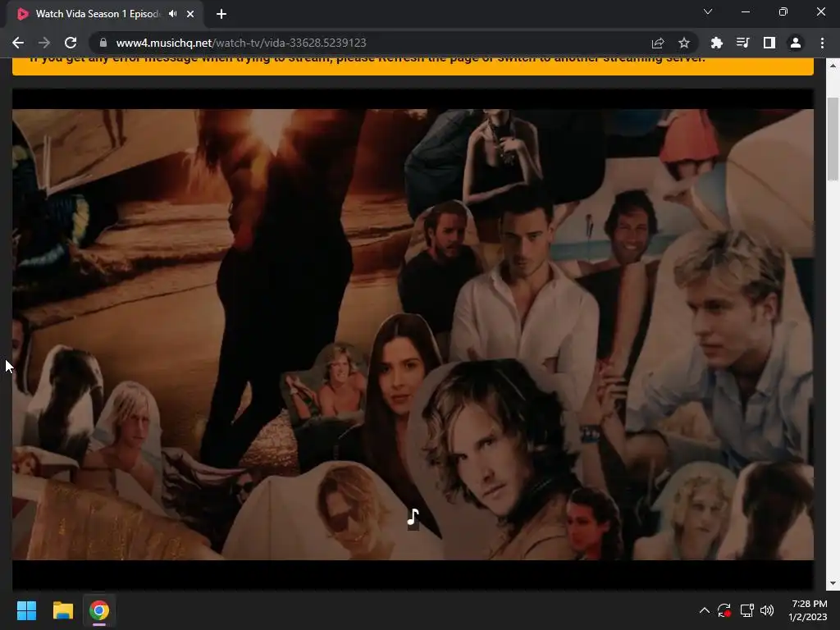
Task: Open the network tray icon
Action: (746, 610)
